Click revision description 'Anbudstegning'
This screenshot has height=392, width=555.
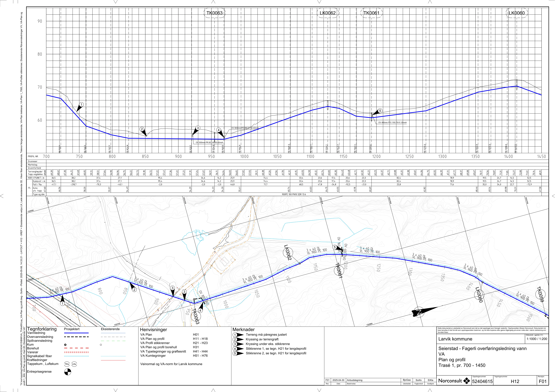tap(355, 380)
